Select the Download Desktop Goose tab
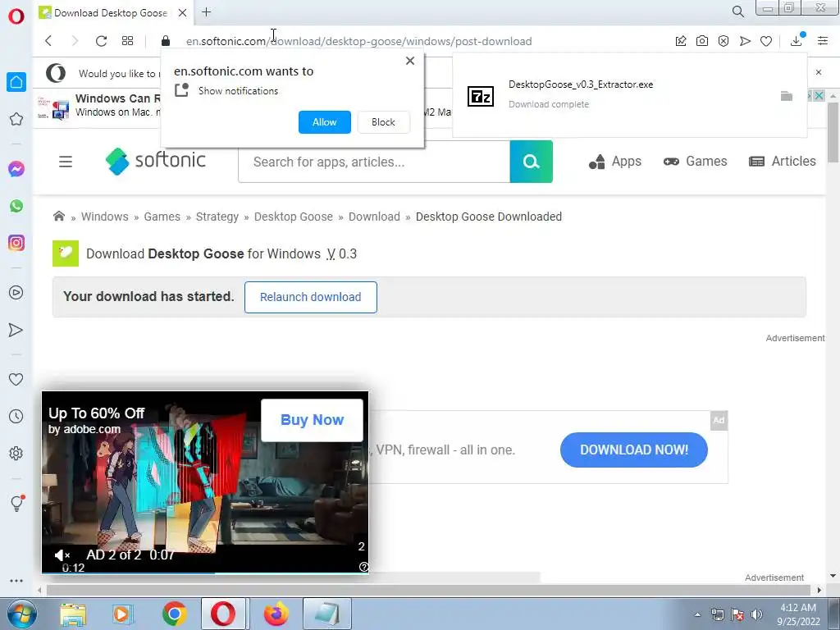Viewport: 840px width, 630px height. pos(112,12)
